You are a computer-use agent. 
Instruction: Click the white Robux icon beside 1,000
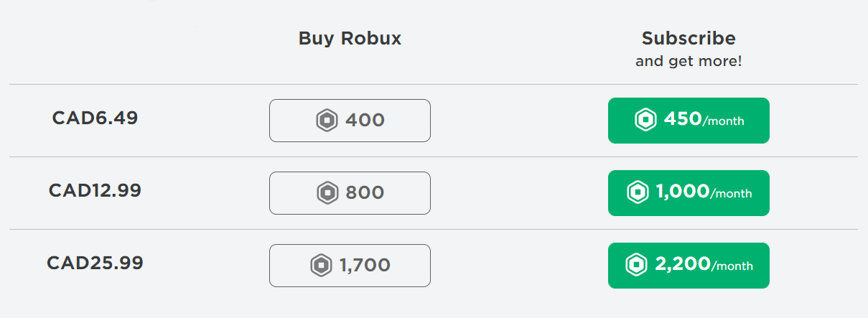point(638,192)
